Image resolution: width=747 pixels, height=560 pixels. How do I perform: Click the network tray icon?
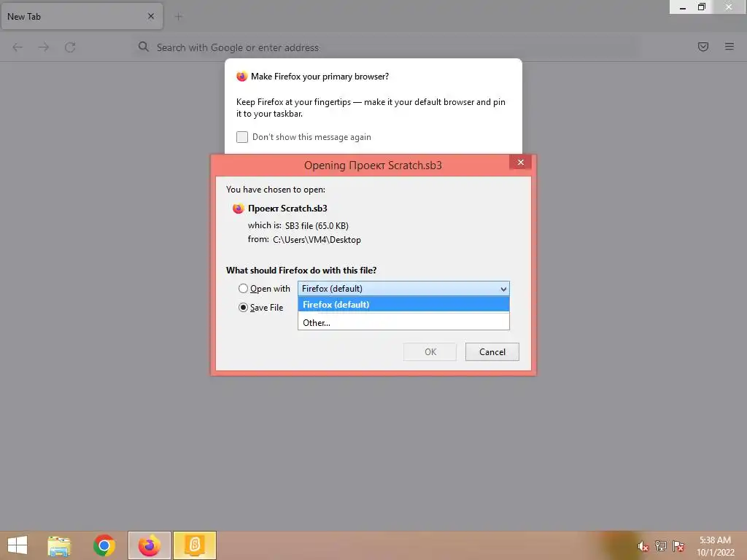pos(661,546)
